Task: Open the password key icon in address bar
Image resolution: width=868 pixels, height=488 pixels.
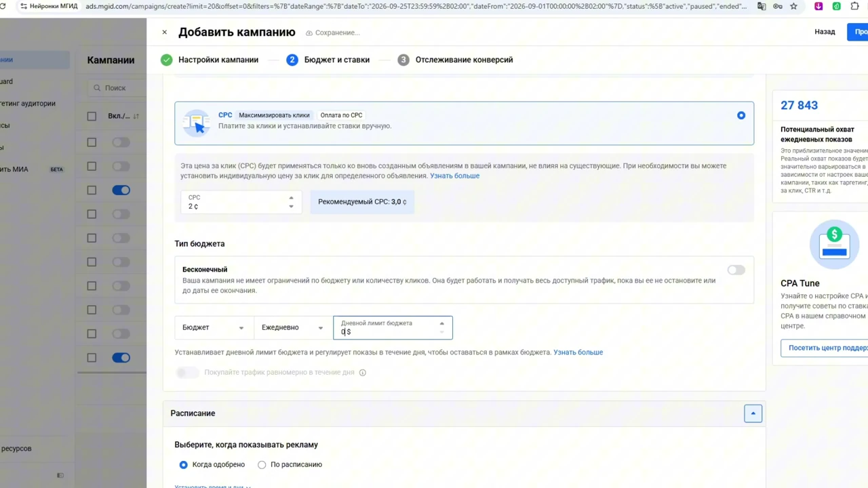Action: pyautogui.click(x=778, y=6)
